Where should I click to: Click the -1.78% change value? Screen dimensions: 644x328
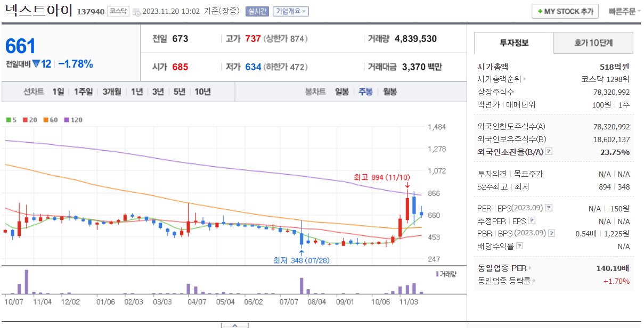point(75,64)
